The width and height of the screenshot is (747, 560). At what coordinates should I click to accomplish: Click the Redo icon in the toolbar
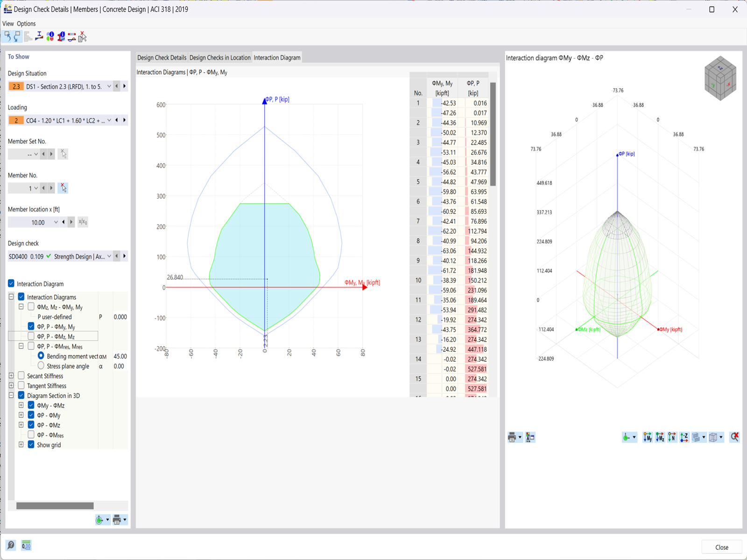[x=17, y=36]
